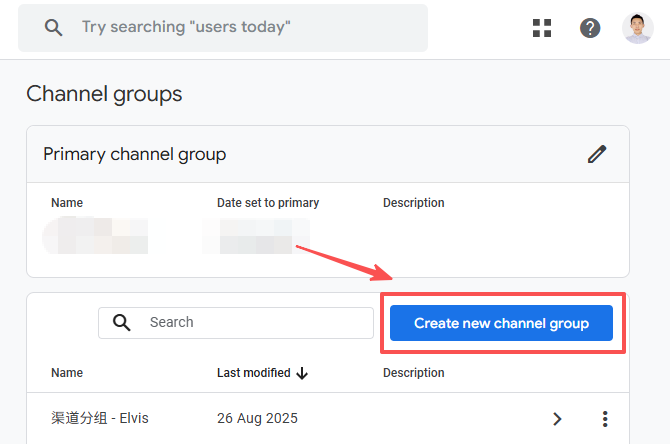The image size is (670, 444).
Task: Click magnifier icon in top search bar
Action: [x=54, y=28]
